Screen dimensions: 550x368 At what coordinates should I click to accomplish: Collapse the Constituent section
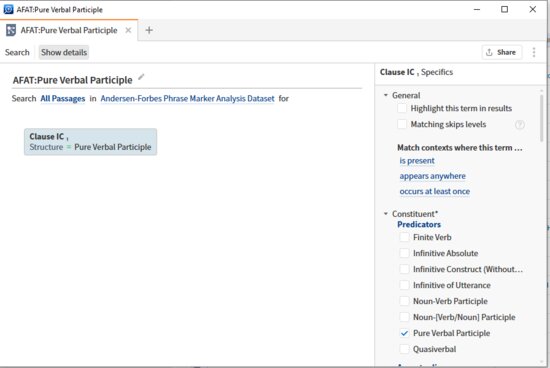[x=386, y=214]
